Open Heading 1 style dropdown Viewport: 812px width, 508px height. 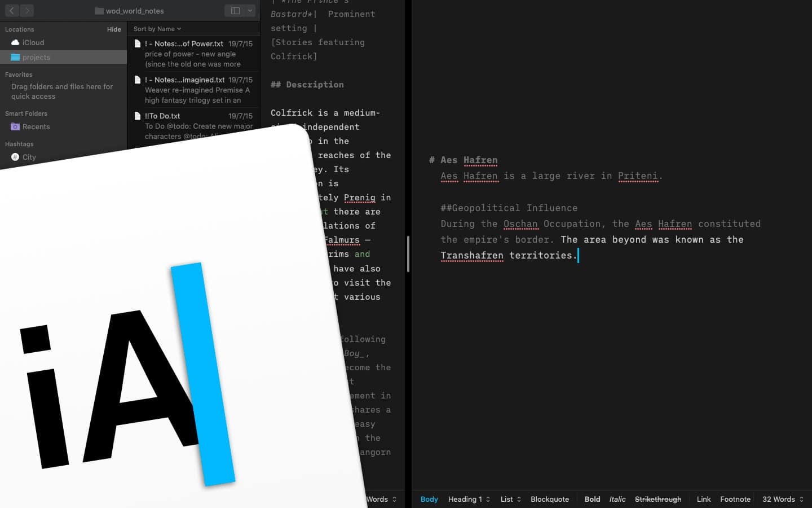pos(469,499)
